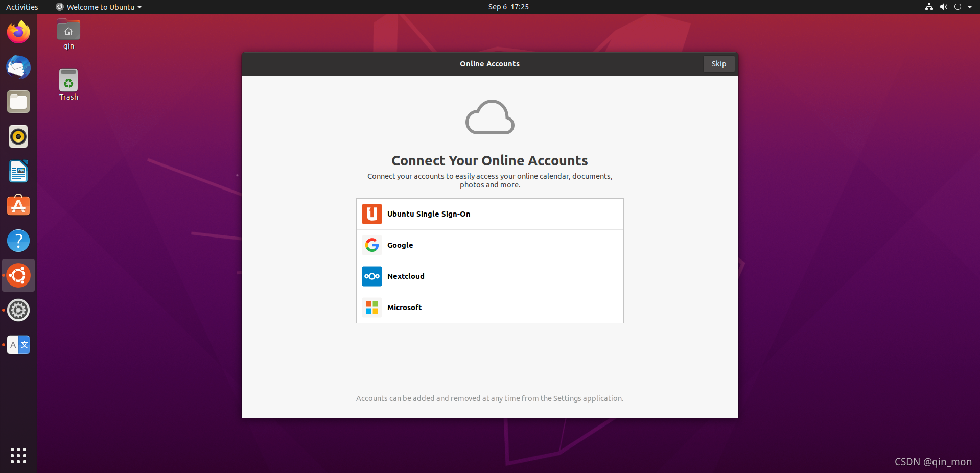Click the 'Connect Your Online Accounts' heading

pos(489,160)
